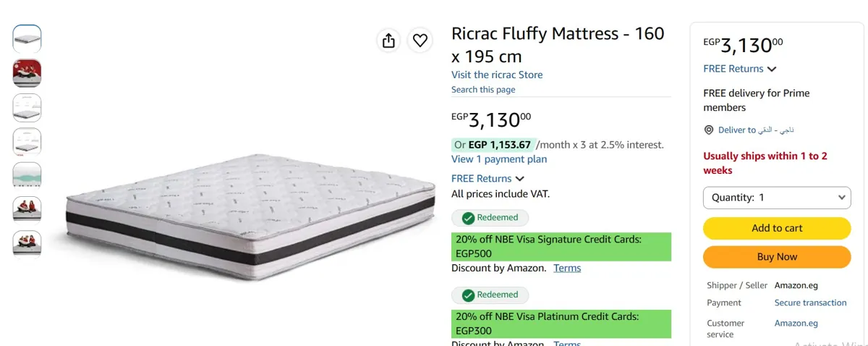
Task: View the red background people thumbnail
Action: pyautogui.click(x=27, y=73)
